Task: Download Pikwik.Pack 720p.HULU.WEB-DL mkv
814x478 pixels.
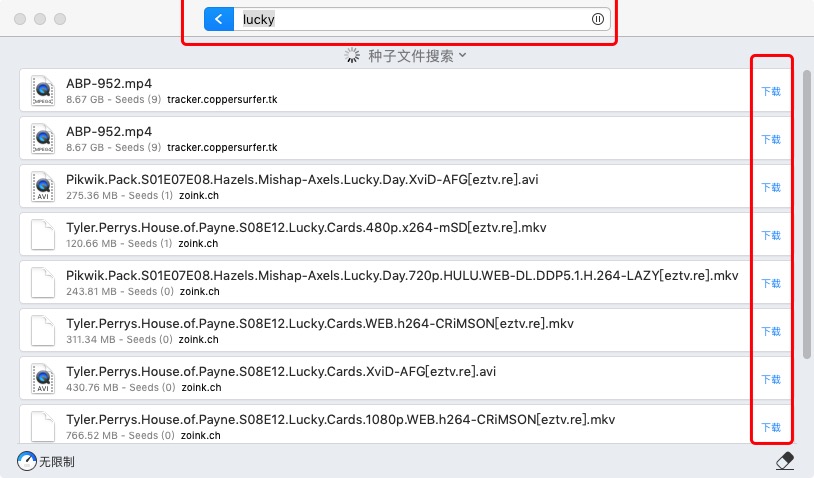Action: [x=771, y=283]
